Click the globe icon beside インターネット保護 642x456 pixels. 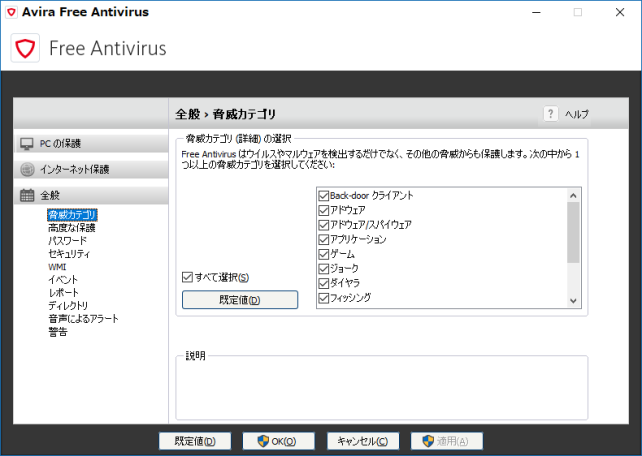click(x=27, y=169)
